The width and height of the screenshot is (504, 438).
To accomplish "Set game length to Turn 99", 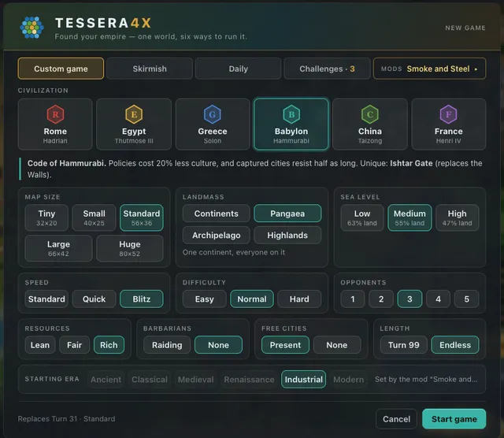I will point(404,345).
